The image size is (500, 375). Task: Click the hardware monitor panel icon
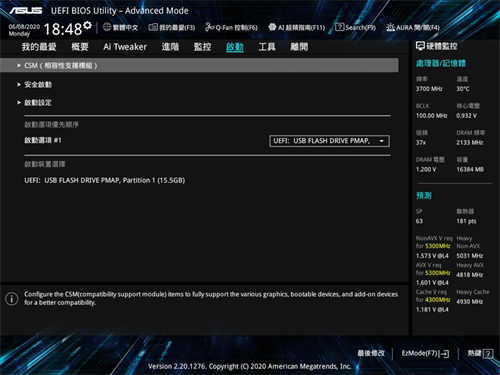click(420, 46)
